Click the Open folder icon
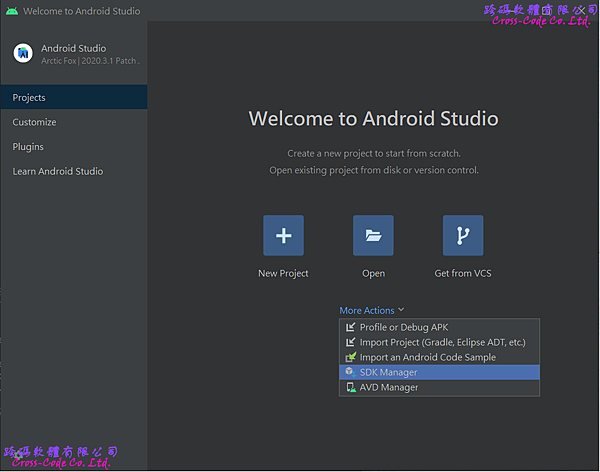This screenshot has height=472, width=600. point(373,236)
